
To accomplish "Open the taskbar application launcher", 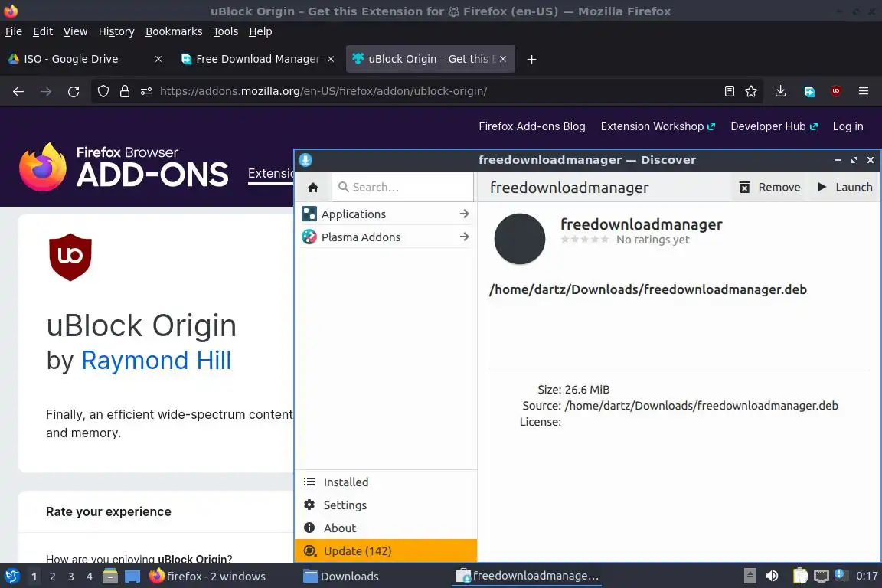I will pos(11,577).
